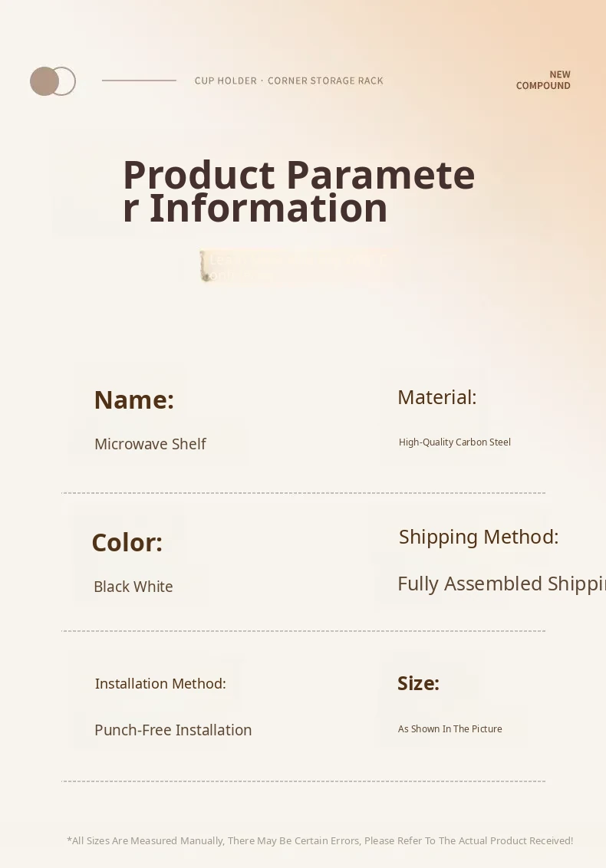The width and height of the screenshot is (606, 868).
Task: Select the Shipping Method: heading
Action: pyautogui.click(x=478, y=537)
